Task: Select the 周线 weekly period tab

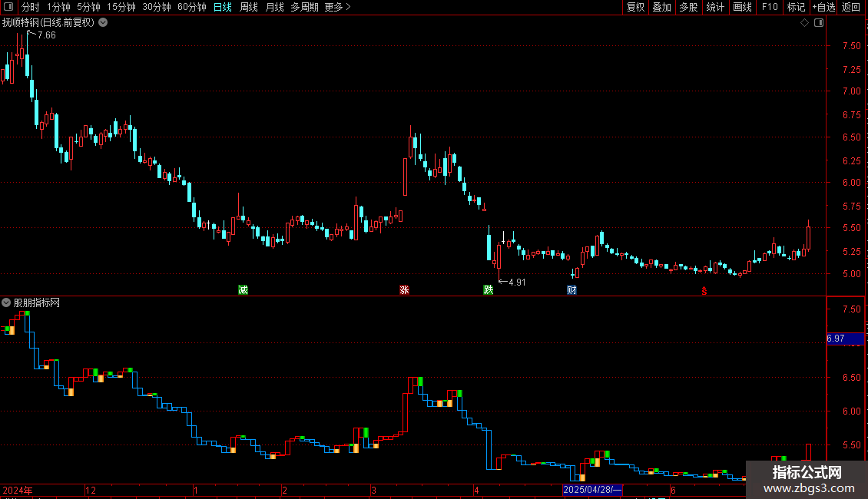Action: (249, 7)
